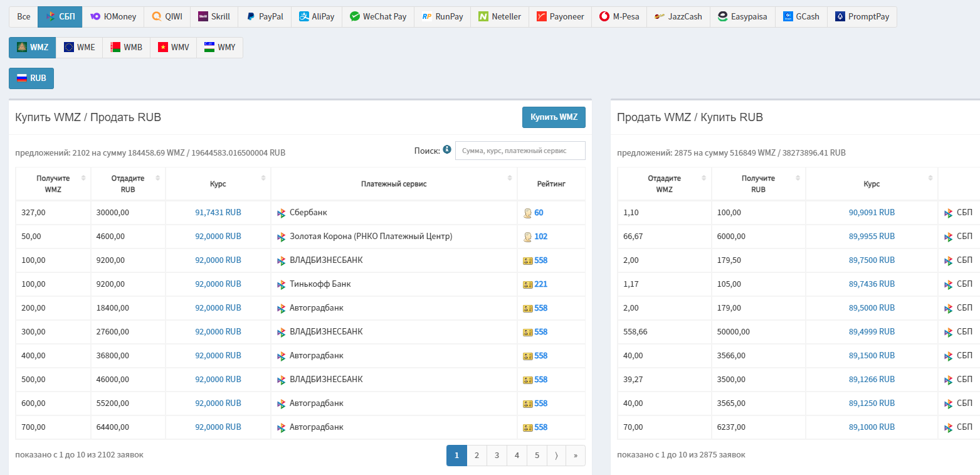The image size is (980, 475).
Task: Go to page 3 of offers
Action: click(497, 456)
